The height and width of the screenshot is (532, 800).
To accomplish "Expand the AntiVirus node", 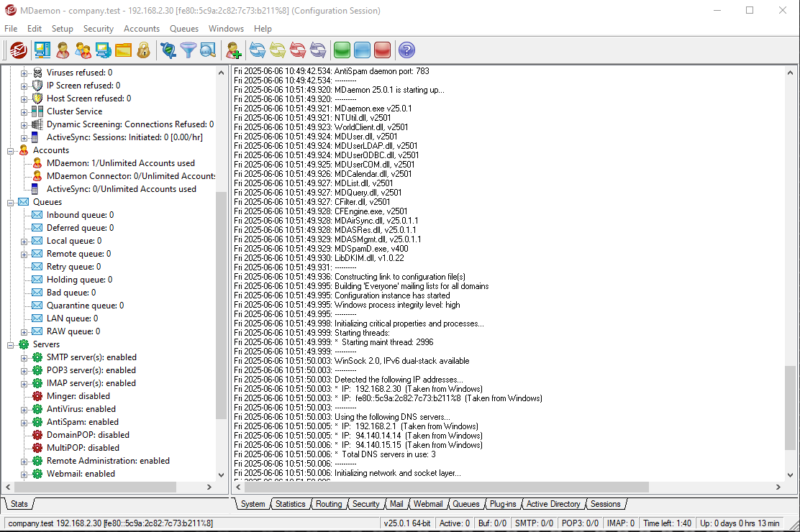I will coord(24,410).
